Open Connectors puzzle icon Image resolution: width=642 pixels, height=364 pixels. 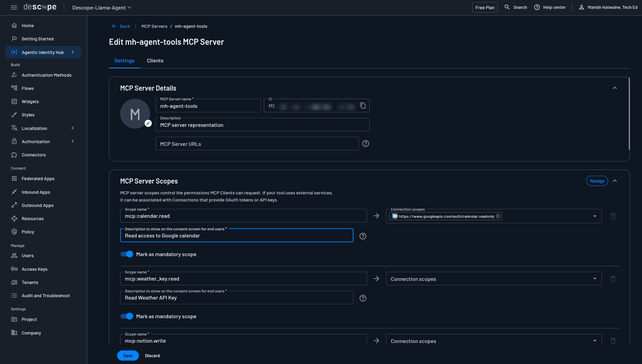pyautogui.click(x=14, y=155)
